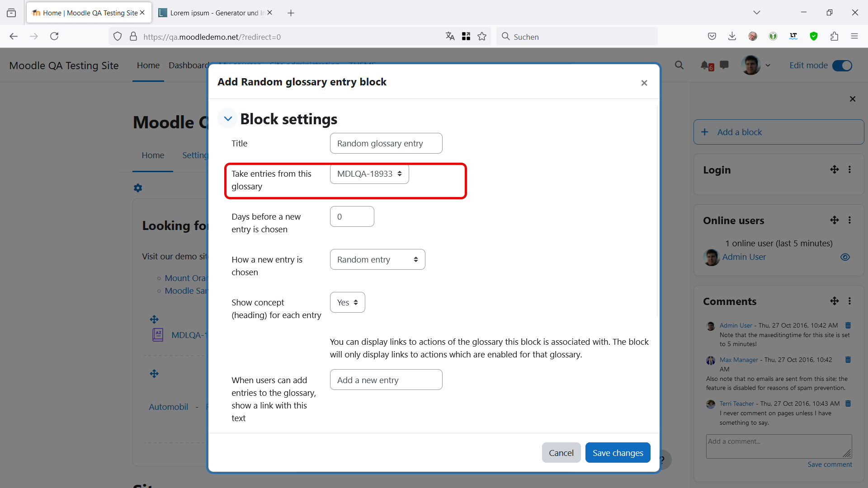Bookmark this page with the star icon
868x488 pixels.
point(482,37)
